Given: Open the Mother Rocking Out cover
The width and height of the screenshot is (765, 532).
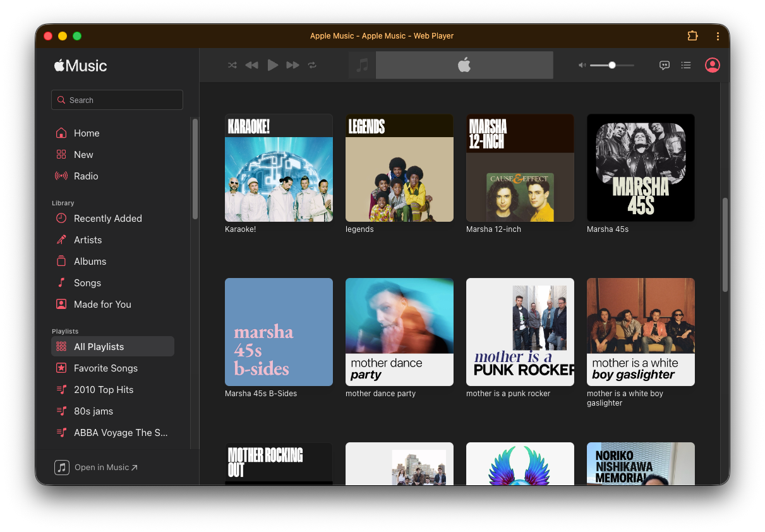Looking at the screenshot, I should (x=279, y=464).
